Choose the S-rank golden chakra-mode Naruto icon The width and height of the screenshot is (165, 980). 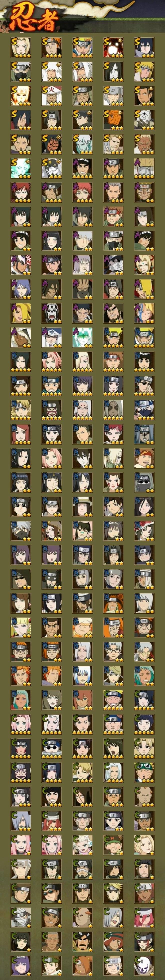[20, 95]
